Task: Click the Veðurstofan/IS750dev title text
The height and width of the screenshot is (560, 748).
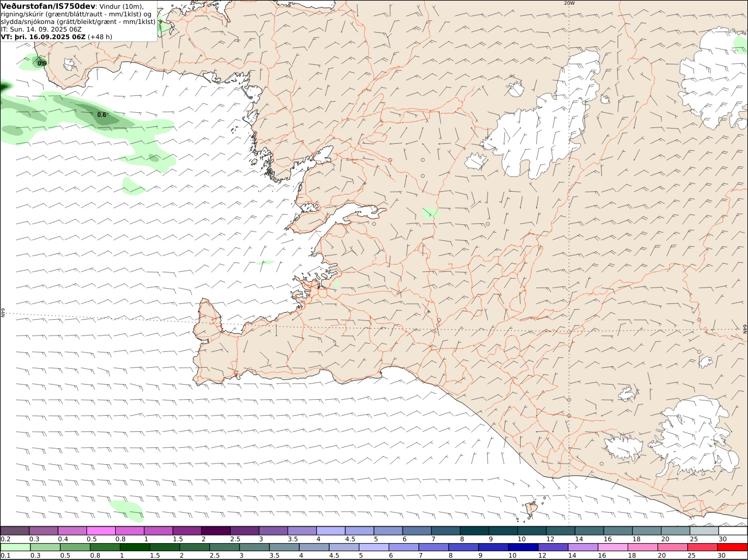Action: click(48, 6)
